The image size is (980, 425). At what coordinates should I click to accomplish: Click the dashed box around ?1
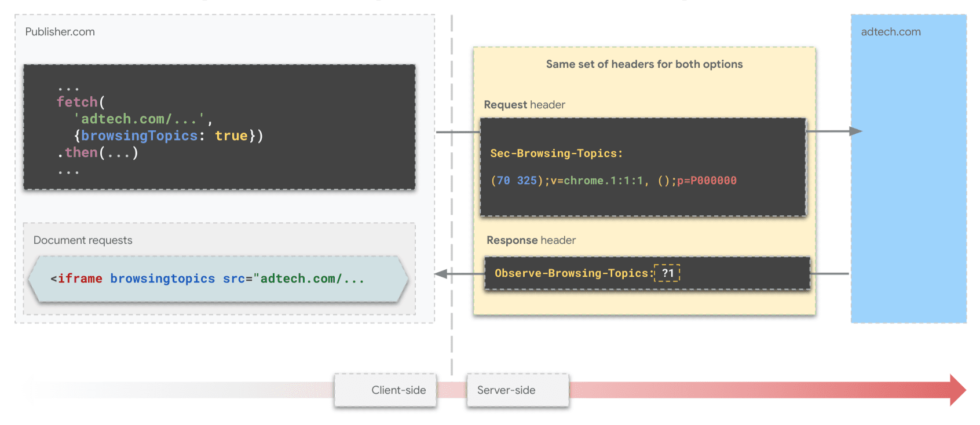click(x=667, y=273)
